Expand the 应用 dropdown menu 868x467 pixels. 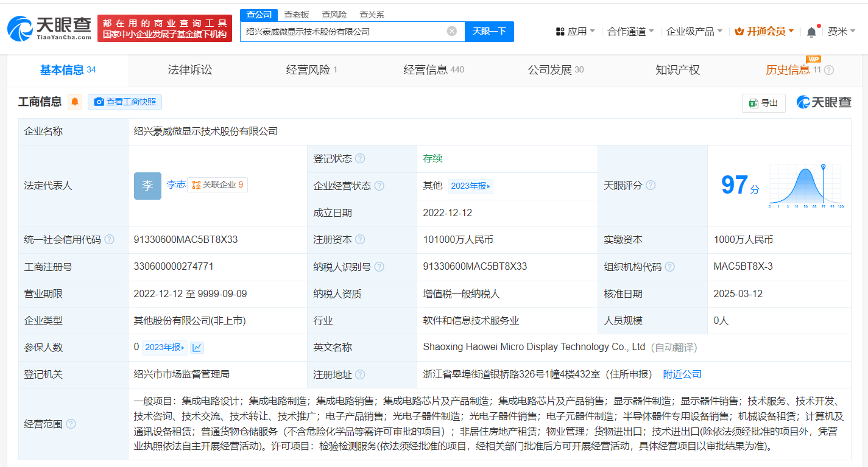576,32
